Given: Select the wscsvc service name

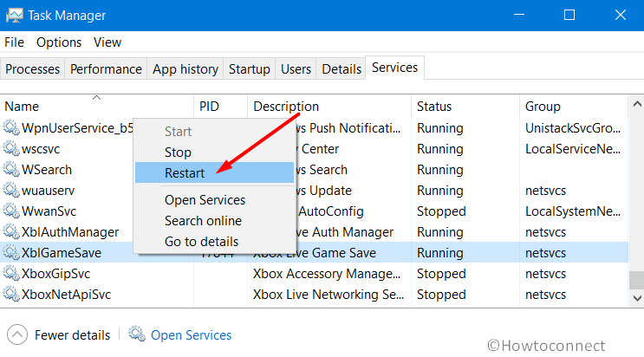Looking at the screenshot, I should click(x=41, y=149).
